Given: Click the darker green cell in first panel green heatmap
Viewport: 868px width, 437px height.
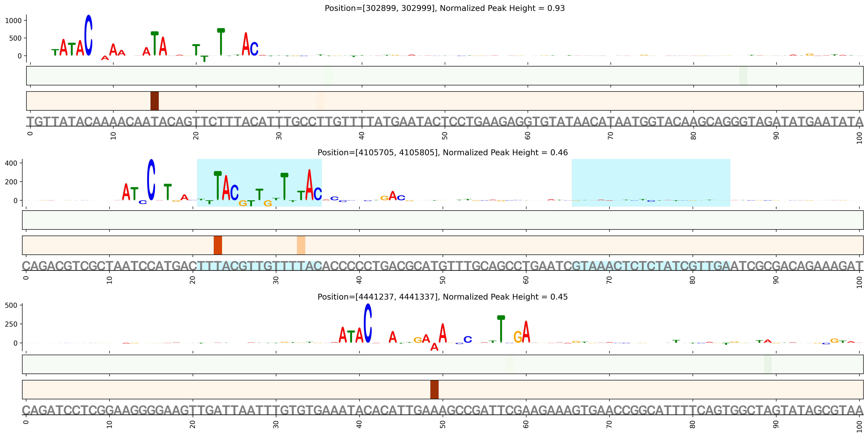Looking at the screenshot, I should tap(743, 76).
